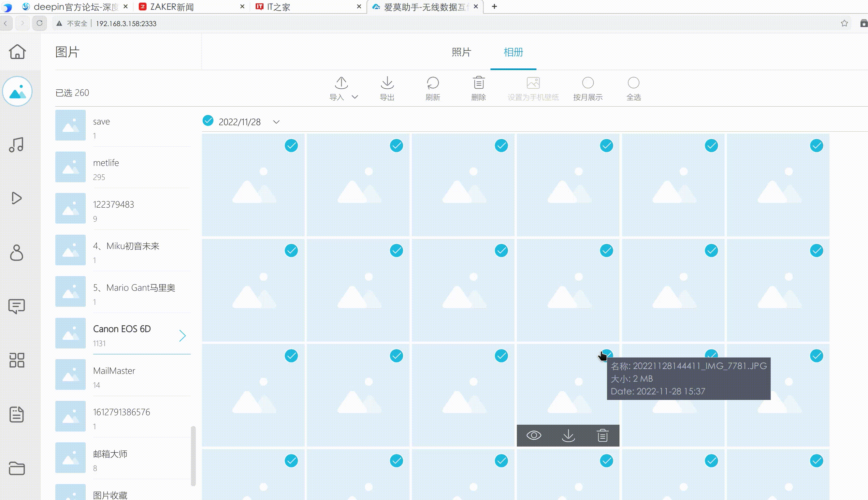Open the Video section play icon
Screen dimensions: 868x500
(17, 198)
